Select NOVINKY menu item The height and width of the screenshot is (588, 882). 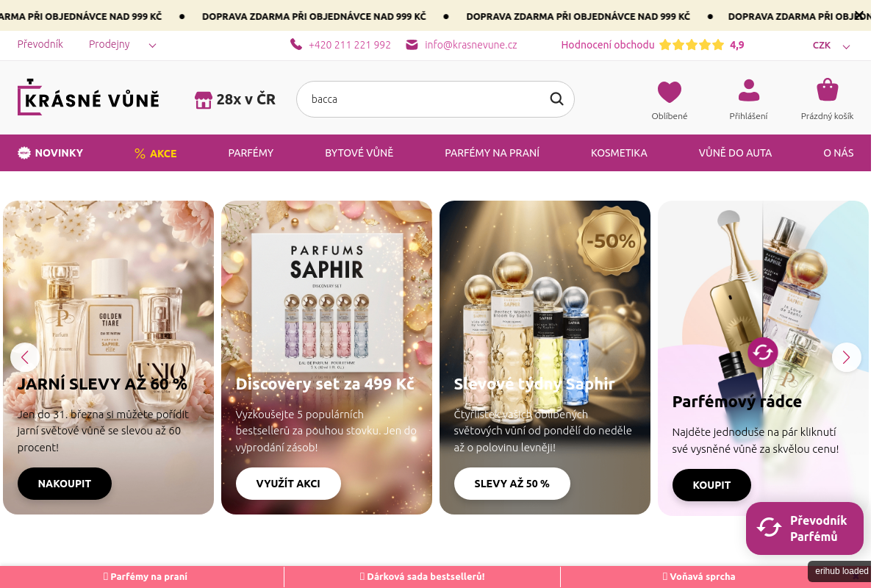click(59, 153)
